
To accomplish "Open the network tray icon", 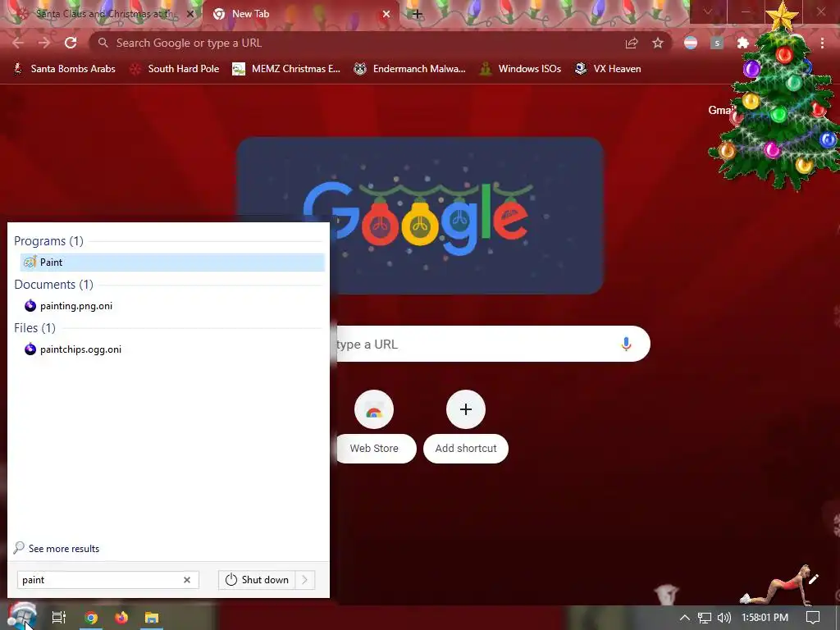I will (705, 618).
